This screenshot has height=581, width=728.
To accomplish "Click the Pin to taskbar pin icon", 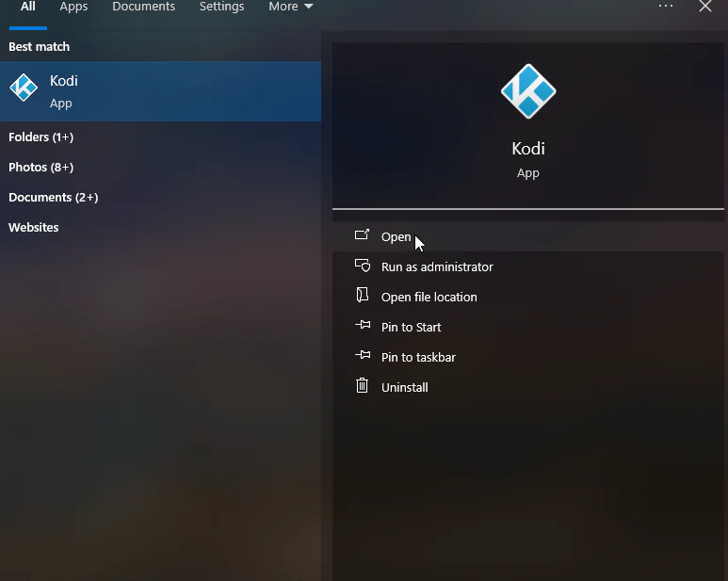I will 363,355.
